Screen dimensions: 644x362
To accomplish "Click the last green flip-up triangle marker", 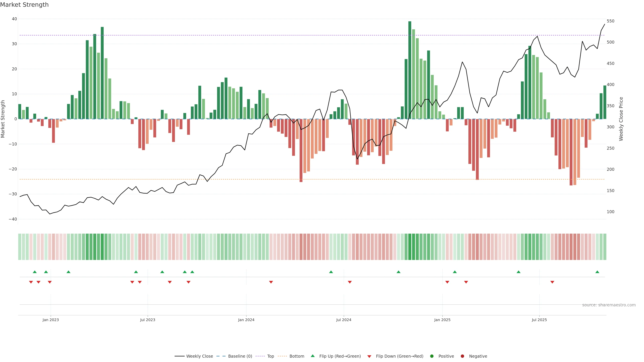I will click(x=597, y=272).
